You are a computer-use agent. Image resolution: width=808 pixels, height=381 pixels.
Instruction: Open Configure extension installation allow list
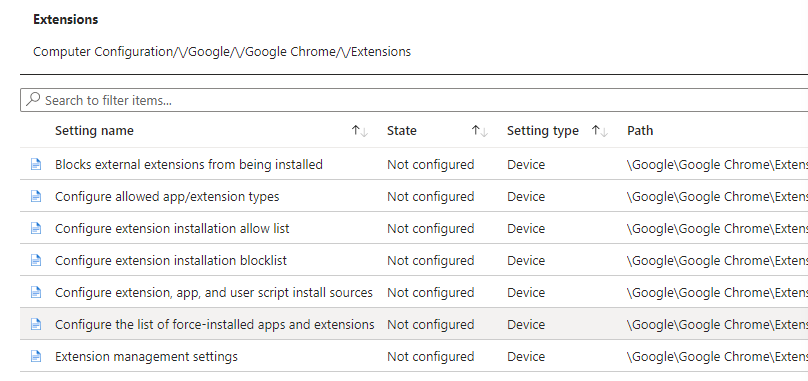click(x=172, y=228)
